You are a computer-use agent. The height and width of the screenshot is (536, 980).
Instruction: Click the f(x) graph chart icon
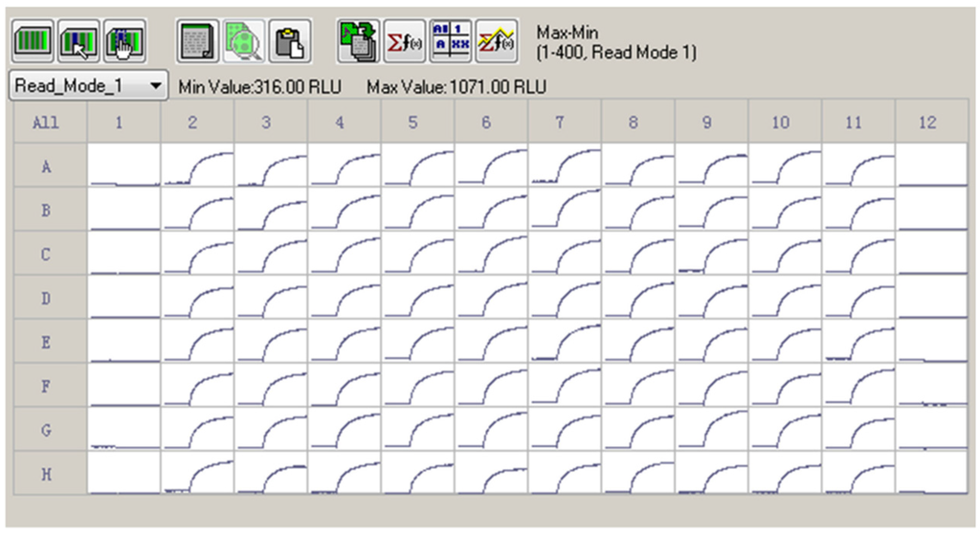coord(494,41)
